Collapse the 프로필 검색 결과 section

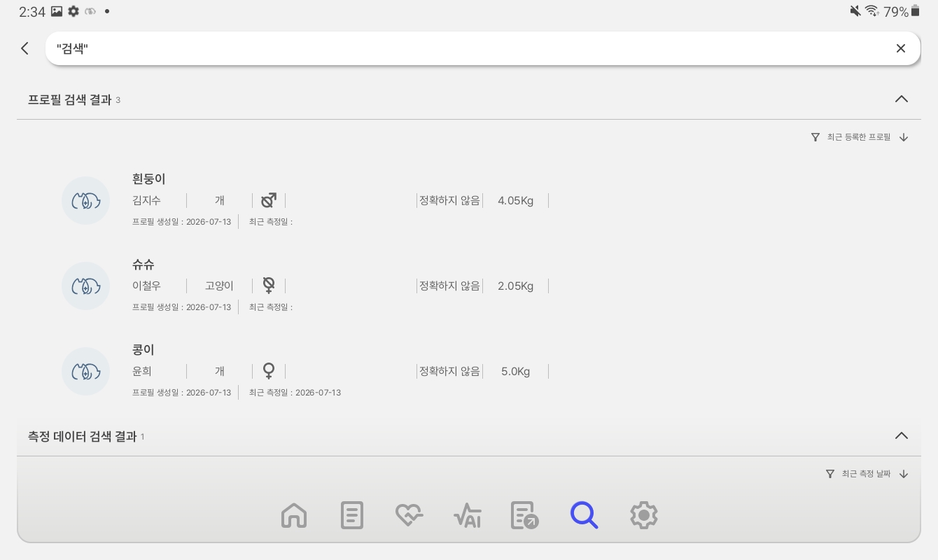902,99
